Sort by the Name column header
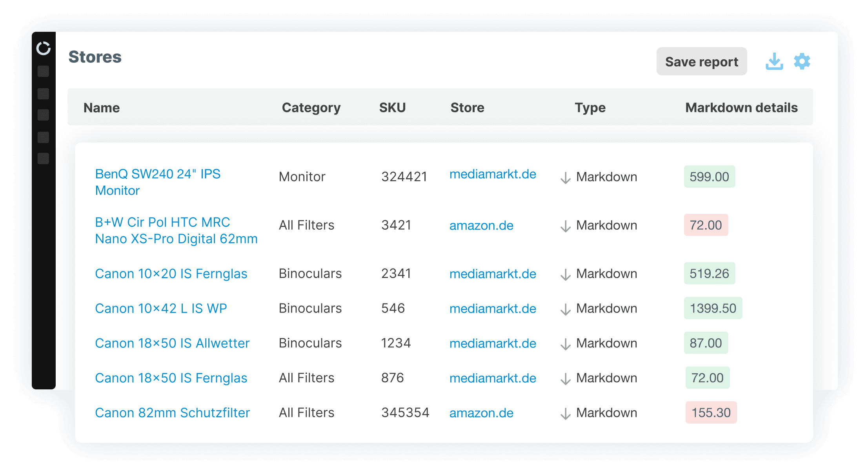This screenshot has width=868, height=473. pos(102,108)
